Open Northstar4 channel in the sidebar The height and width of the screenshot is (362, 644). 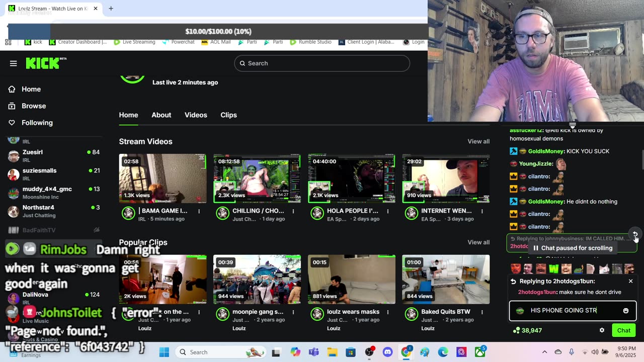(53, 211)
